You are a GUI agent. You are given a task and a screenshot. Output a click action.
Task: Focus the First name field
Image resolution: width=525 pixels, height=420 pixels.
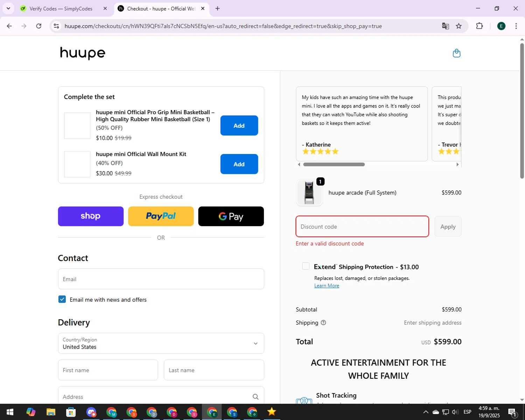[x=108, y=370]
